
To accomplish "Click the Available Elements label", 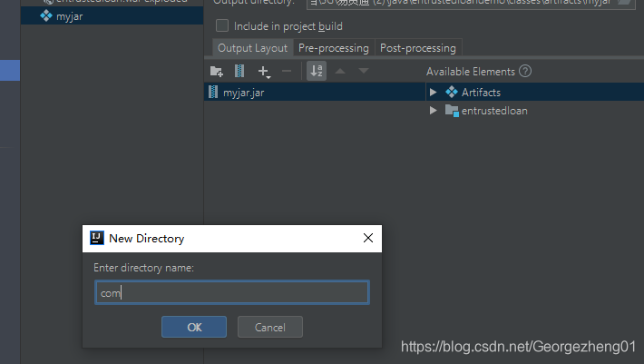I will tap(470, 72).
